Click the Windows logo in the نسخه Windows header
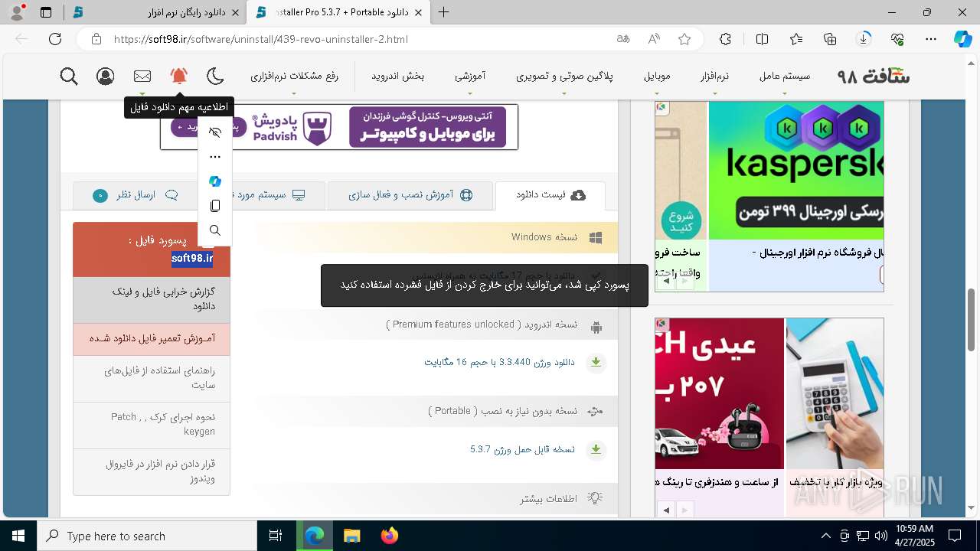980x551 pixels. [x=596, y=237]
